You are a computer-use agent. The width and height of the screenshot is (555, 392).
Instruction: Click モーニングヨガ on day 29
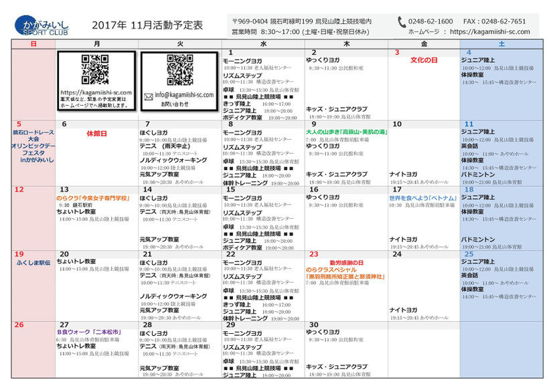point(242,333)
